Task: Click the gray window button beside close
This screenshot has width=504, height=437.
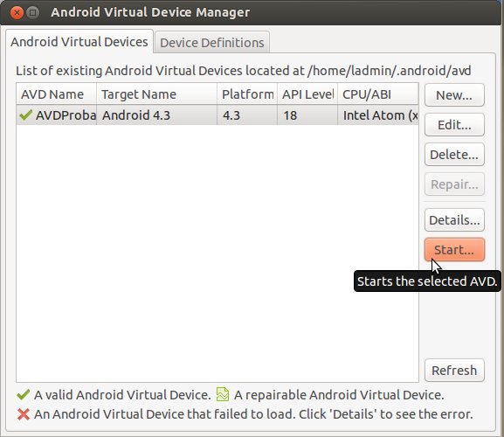Action: tap(32, 13)
